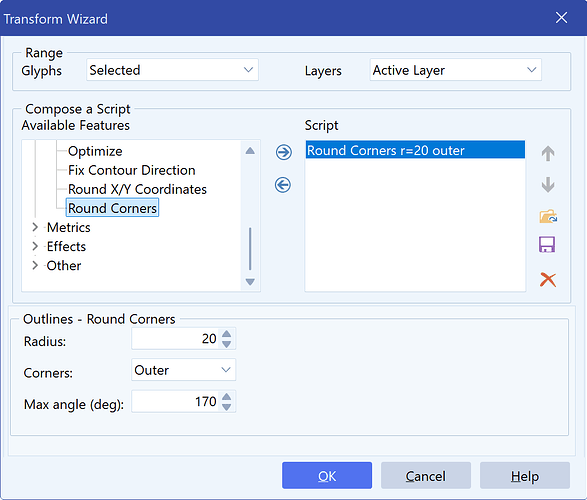Open the Layers dropdown showing Active Layer

point(456,70)
